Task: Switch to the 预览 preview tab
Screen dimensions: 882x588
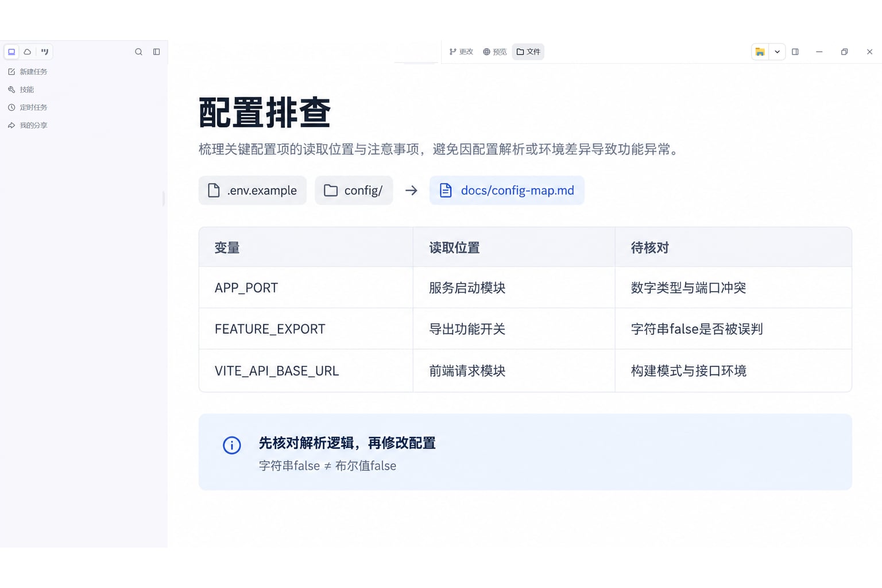Action: click(495, 52)
